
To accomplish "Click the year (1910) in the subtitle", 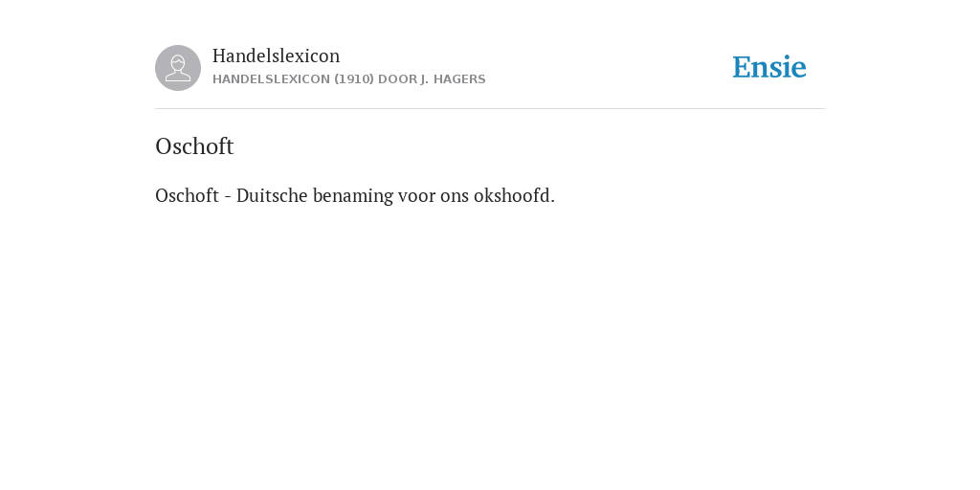I will click(354, 79).
